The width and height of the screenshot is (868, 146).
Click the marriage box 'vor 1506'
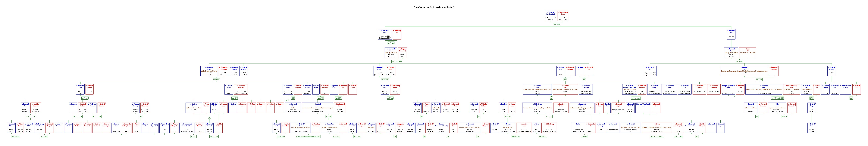pyautogui.click(x=216, y=80)
